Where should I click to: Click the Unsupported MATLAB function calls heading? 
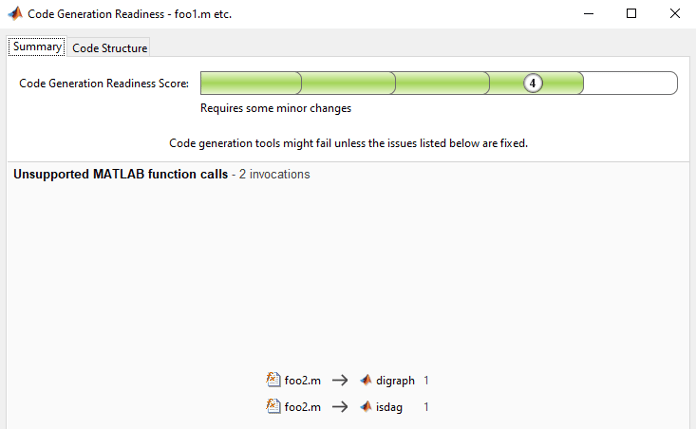[x=120, y=174]
